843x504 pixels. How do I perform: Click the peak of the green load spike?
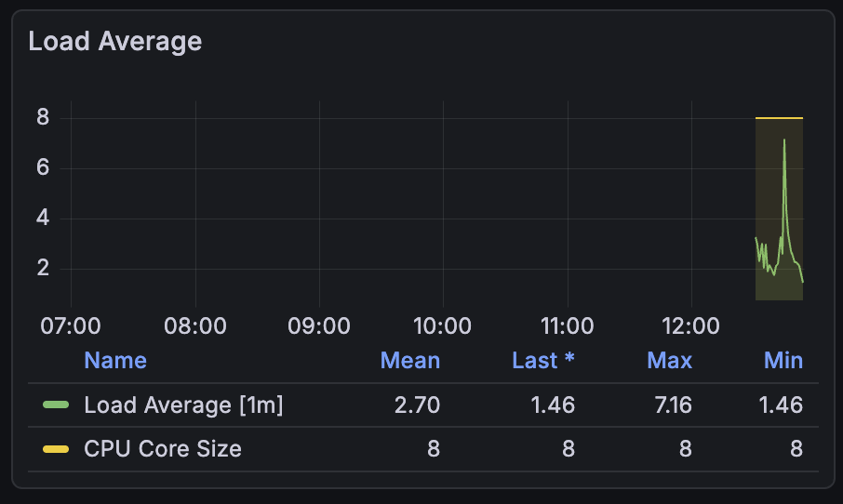[784, 140]
